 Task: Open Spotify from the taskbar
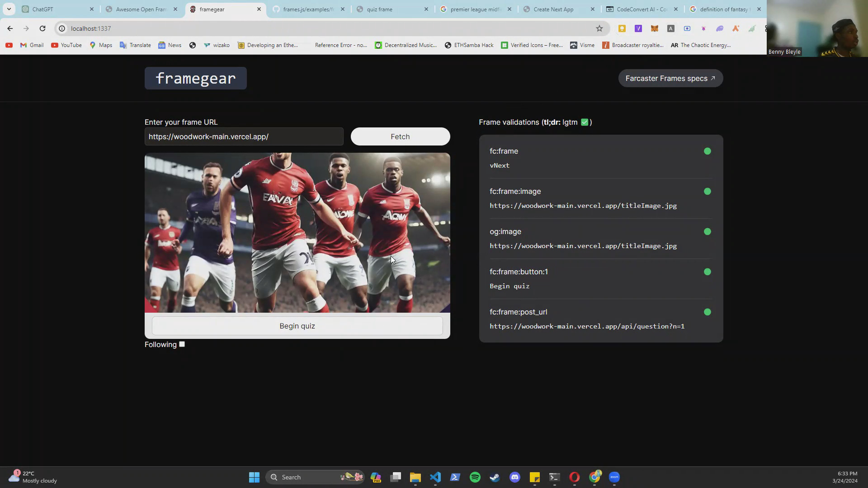(x=475, y=477)
